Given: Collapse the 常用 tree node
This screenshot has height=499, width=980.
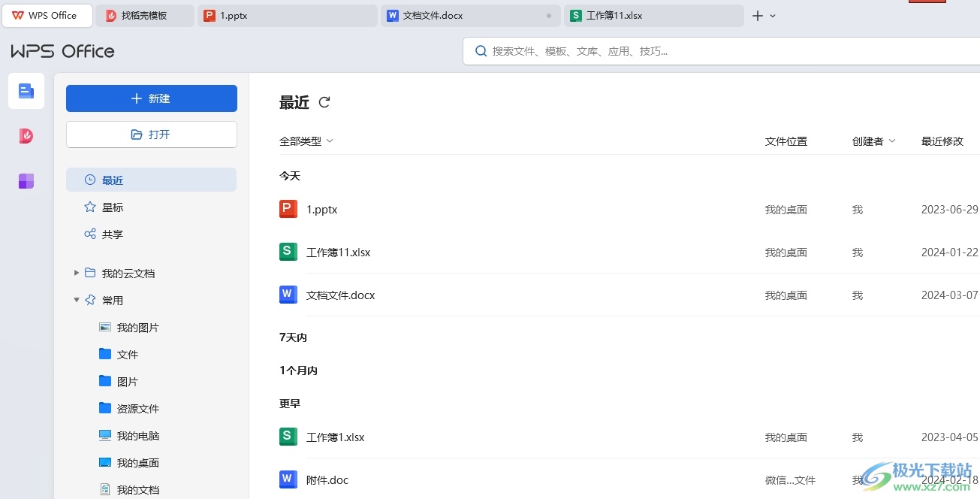Looking at the screenshot, I should pos(77,300).
